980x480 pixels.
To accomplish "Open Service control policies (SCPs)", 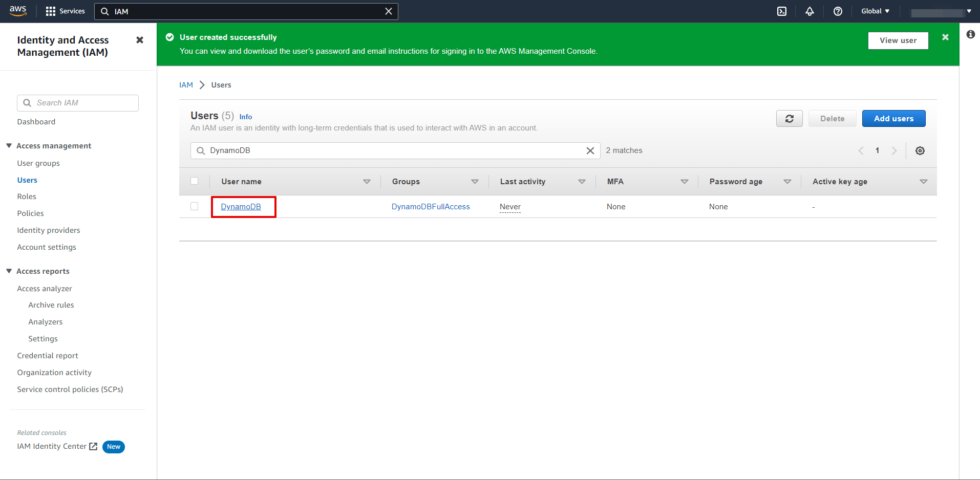I will [70, 389].
